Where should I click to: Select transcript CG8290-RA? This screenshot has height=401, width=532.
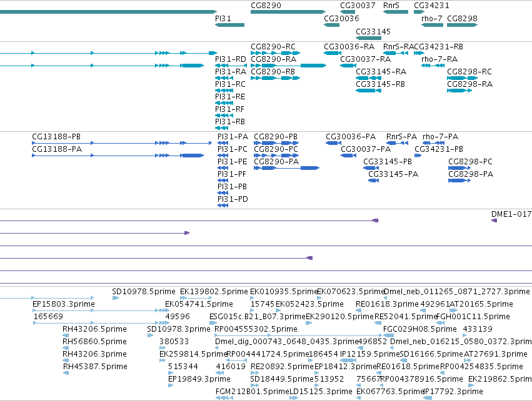(288, 66)
